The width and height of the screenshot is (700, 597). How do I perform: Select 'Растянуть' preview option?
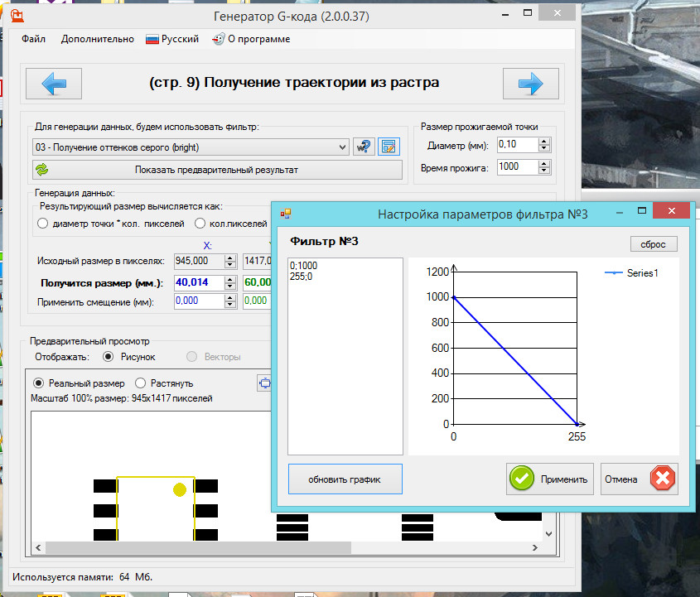[140, 383]
